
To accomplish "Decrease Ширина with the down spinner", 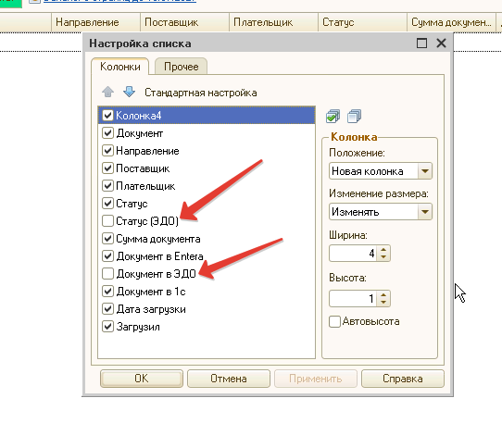I will tap(383, 257).
